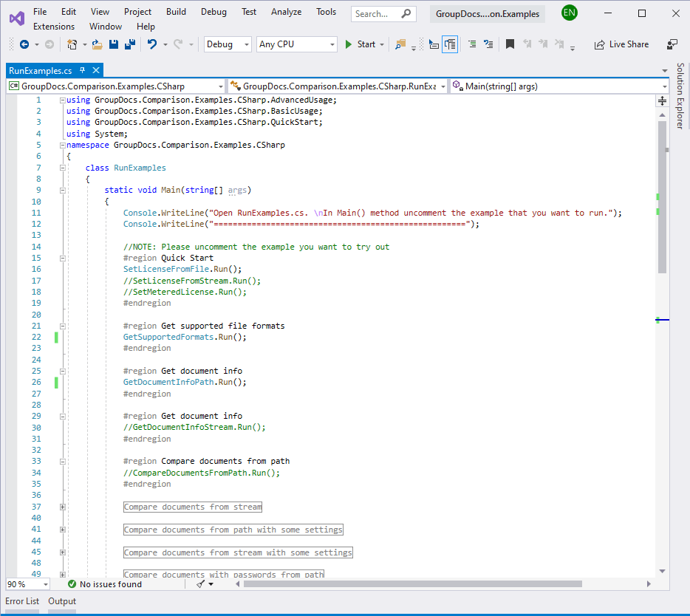The image size is (690, 616).
Task: Open the Extensions menu
Action: point(54,27)
